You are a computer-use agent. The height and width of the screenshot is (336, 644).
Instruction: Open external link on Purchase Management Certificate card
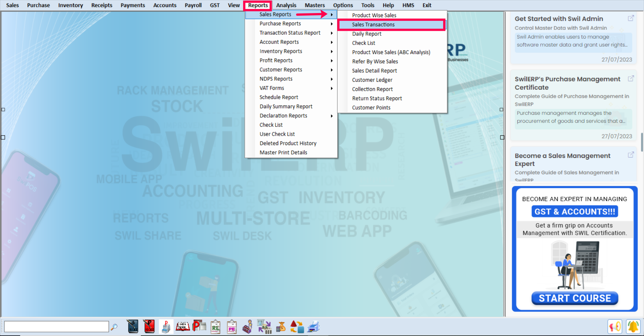click(x=631, y=78)
